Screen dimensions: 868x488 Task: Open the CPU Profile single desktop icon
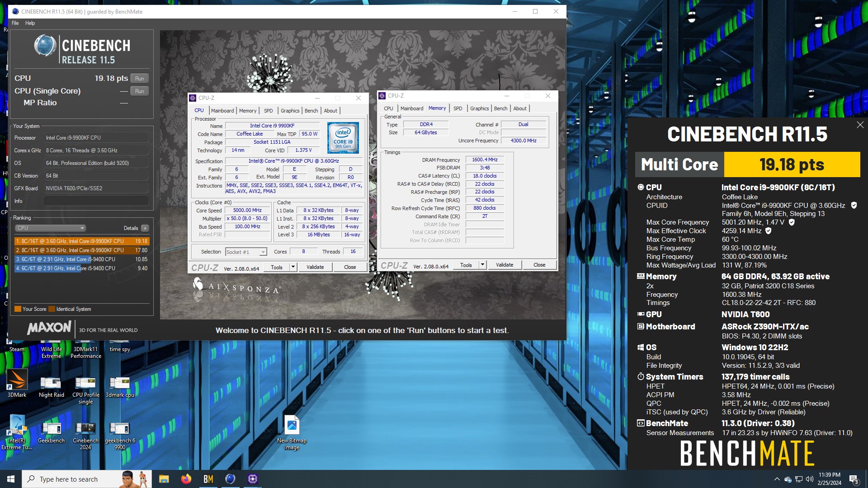(85, 390)
